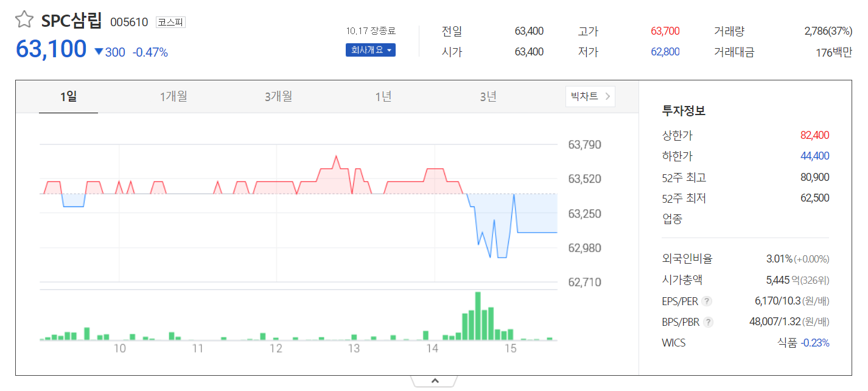Image resolution: width=868 pixels, height=391 pixels.
Task: Click the 투자정보 heading
Action: (684, 111)
